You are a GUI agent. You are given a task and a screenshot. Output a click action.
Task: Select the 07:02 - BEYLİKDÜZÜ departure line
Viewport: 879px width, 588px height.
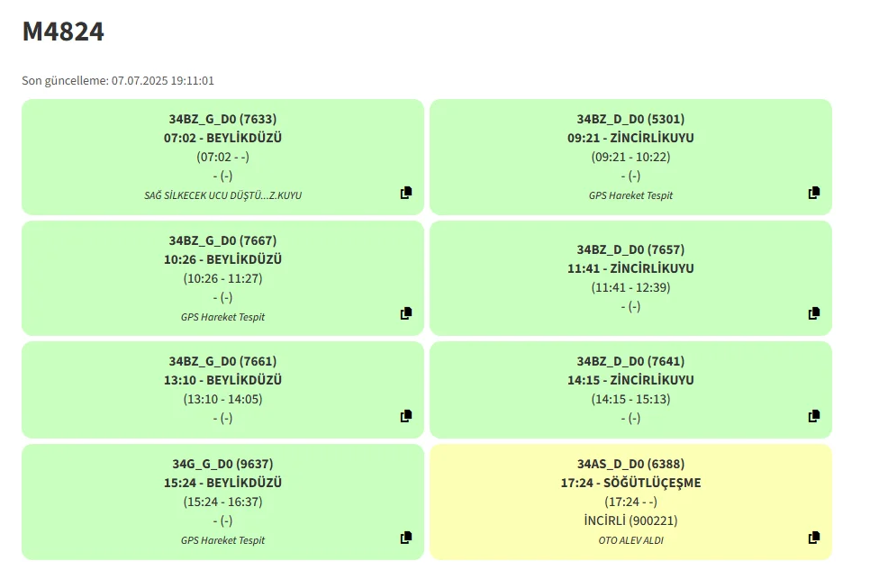click(x=222, y=138)
